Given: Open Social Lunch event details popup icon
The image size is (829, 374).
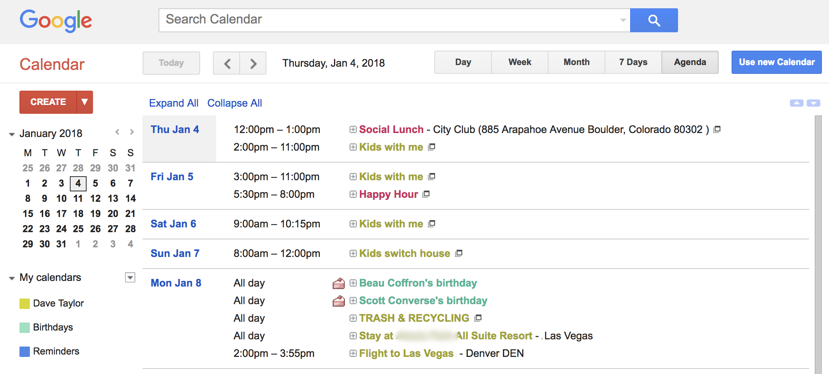Looking at the screenshot, I should coord(717,129).
